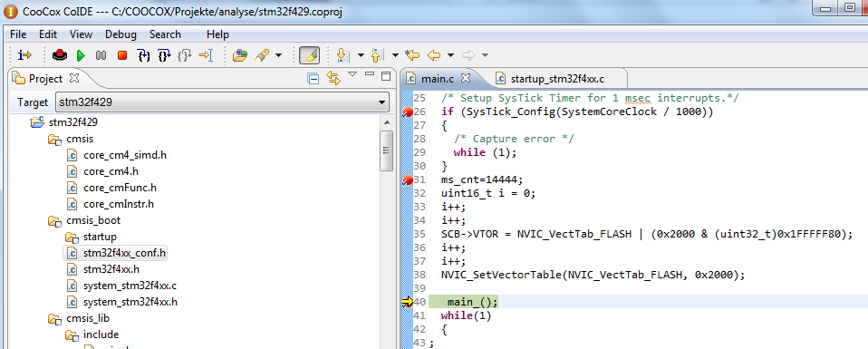This screenshot has width=868, height=349.
Task: Click Project tree vertical scrollbar thumb
Action: point(385,151)
